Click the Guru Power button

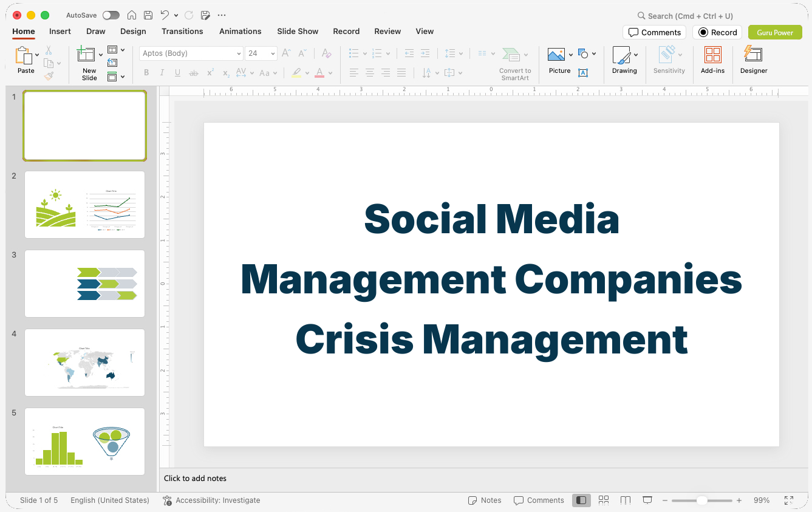[x=775, y=32]
